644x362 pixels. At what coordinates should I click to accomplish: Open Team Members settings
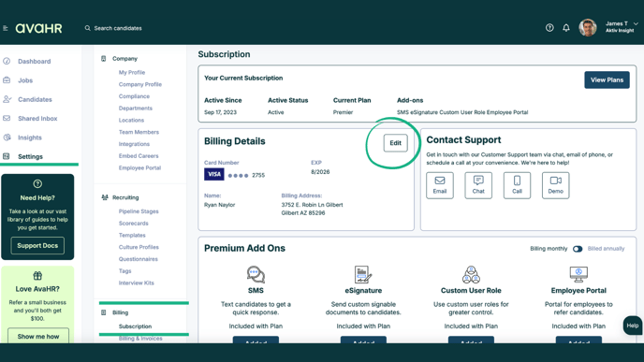139,132
